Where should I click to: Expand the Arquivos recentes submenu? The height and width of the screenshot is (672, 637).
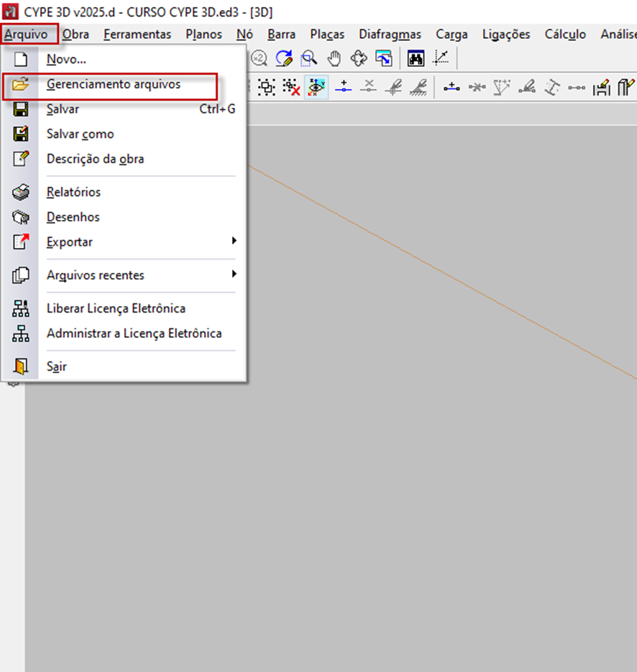[x=124, y=275]
